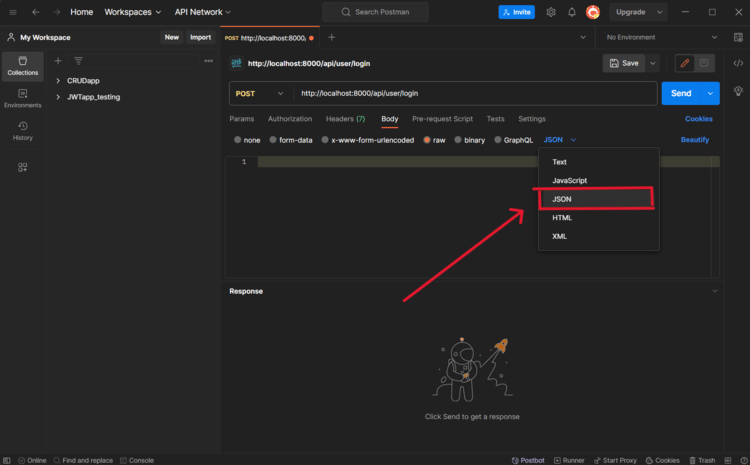Open the API Network dropdown
Image resolution: width=750 pixels, height=465 pixels.
(x=202, y=12)
